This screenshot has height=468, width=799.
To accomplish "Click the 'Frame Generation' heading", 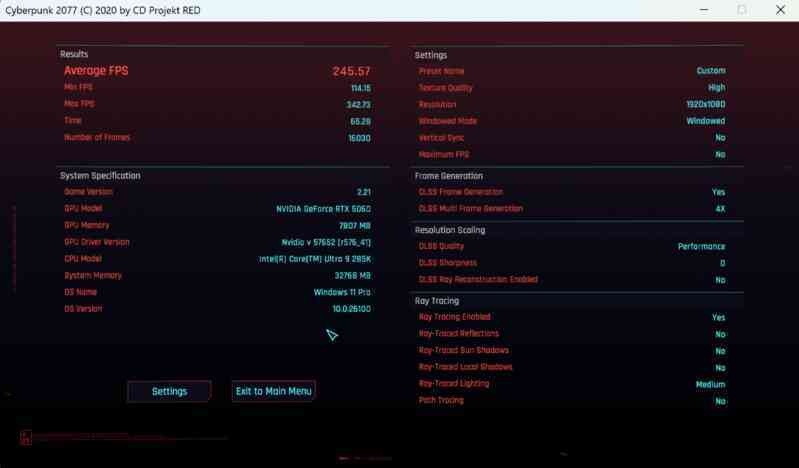I will [x=448, y=176].
